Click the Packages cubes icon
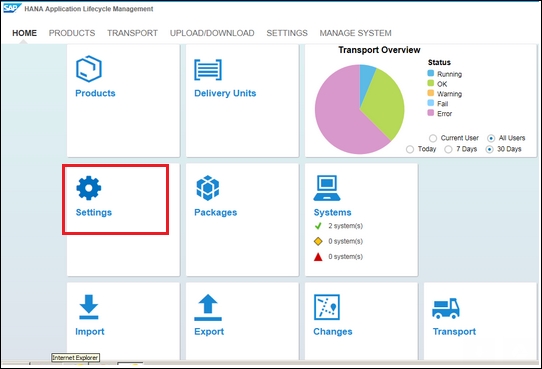542x369 pixels. pyautogui.click(x=208, y=188)
